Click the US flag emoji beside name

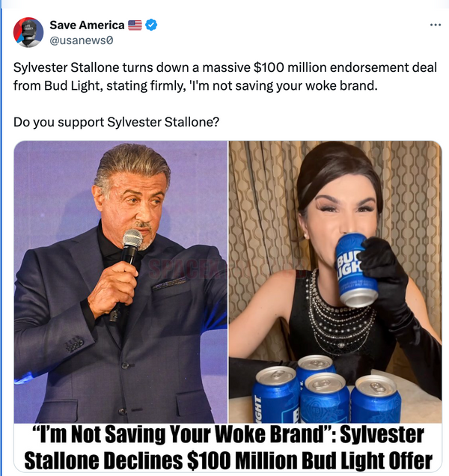point(135,25)
